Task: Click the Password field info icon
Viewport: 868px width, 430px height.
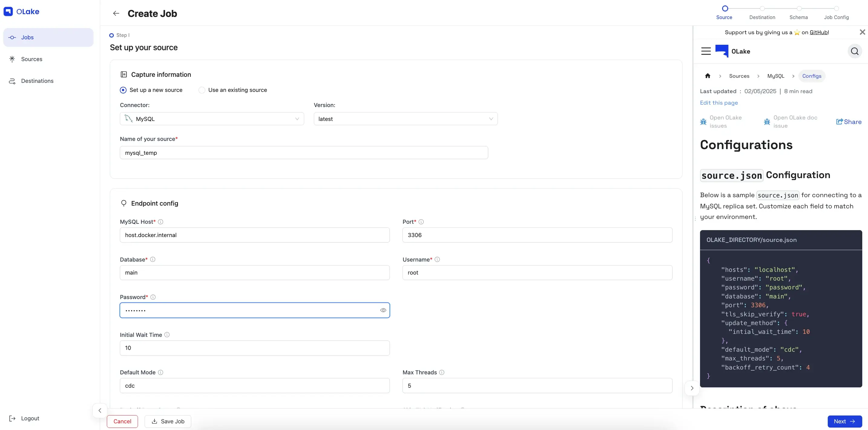Action: (x=153, y=297)
